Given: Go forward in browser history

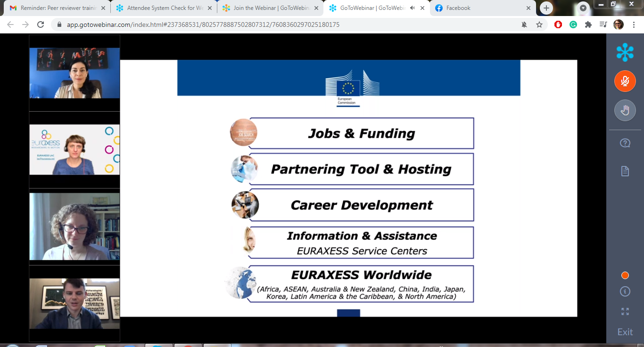Looking at the screenshot, I should [25, 25].
